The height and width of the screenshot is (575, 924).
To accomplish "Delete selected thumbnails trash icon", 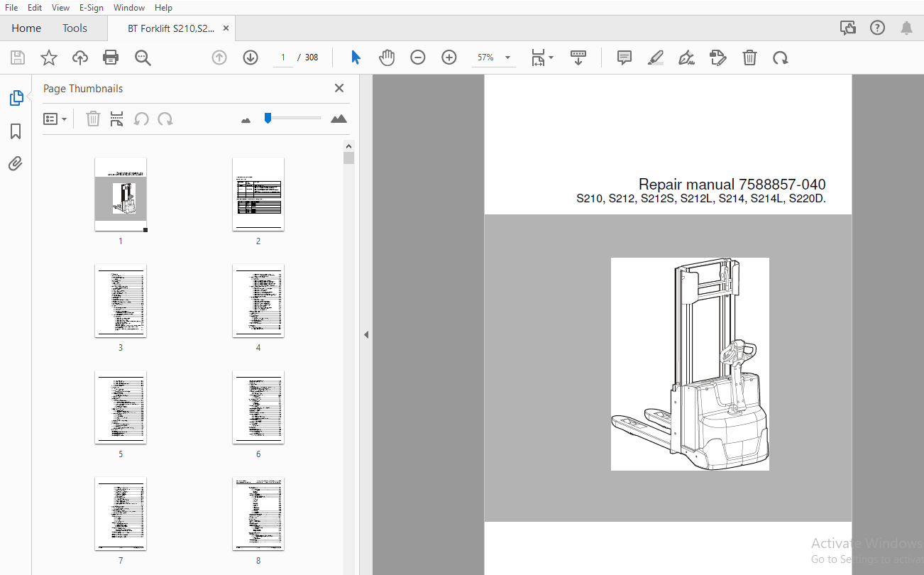I will [93, 119].
